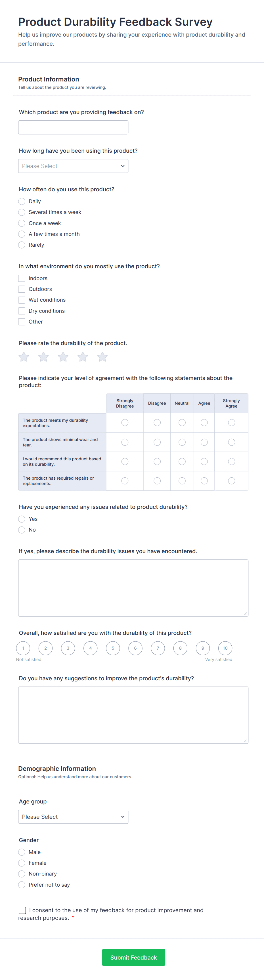Click the product name input field
The image size is (264, 980).
(x=73, y=127)
